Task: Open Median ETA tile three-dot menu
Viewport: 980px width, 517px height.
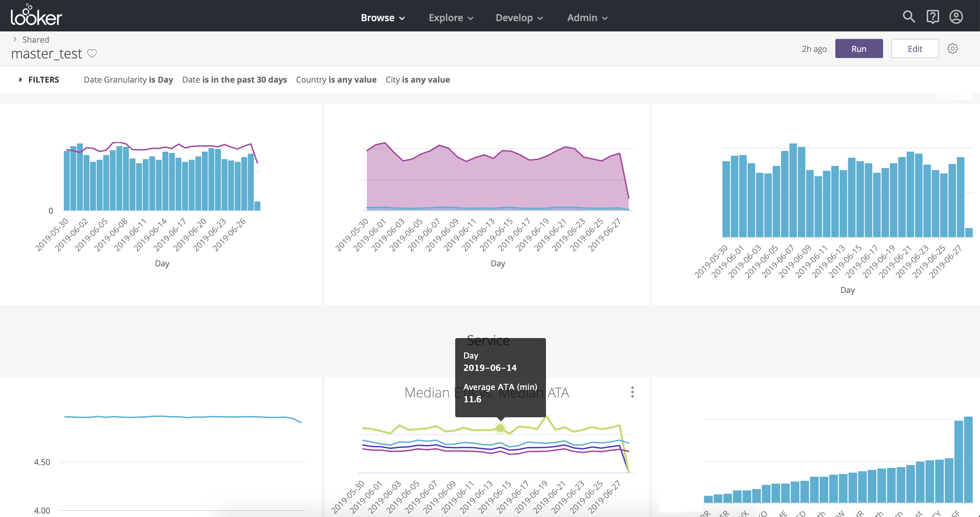Action: [632, 392]
